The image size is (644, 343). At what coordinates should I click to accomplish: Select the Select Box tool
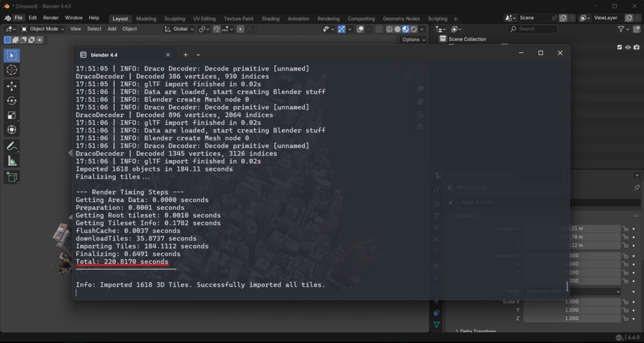click(x=12, y=56)
